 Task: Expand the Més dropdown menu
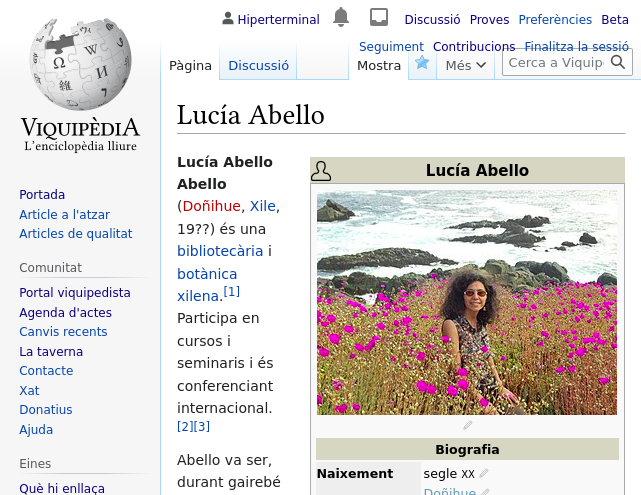tap(466, 65)
